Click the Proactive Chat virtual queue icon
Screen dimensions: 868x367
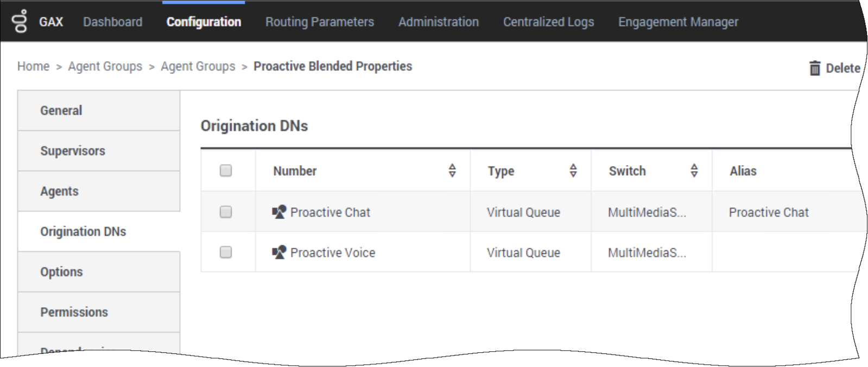tap(279, 212)
